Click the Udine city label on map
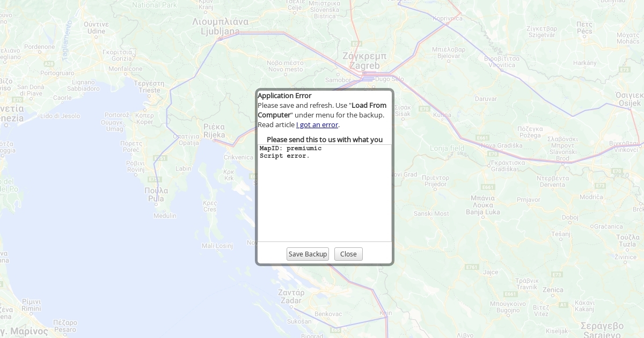644x338 pixels. click(x=97, y=28)
